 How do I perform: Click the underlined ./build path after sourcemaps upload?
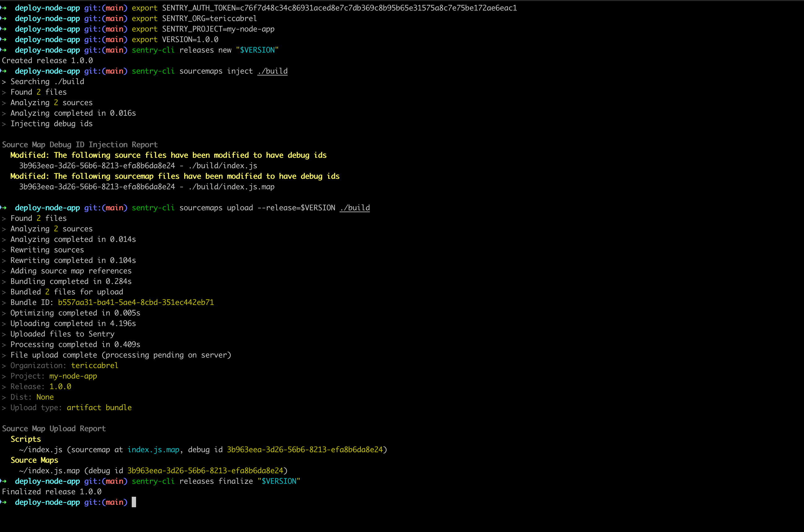click(354, 208)
